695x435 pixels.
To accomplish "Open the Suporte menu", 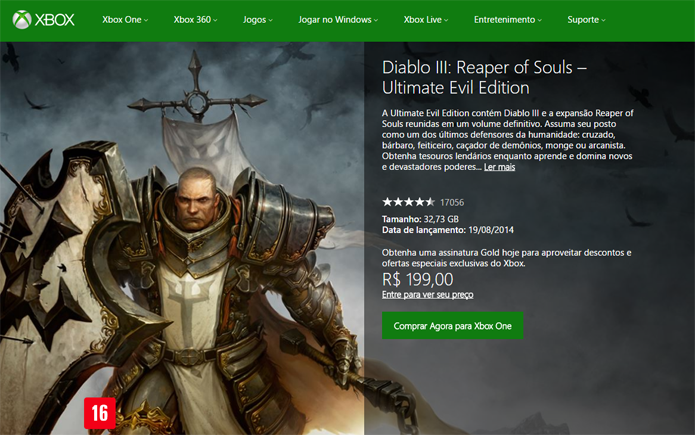I will click(586, 20).
